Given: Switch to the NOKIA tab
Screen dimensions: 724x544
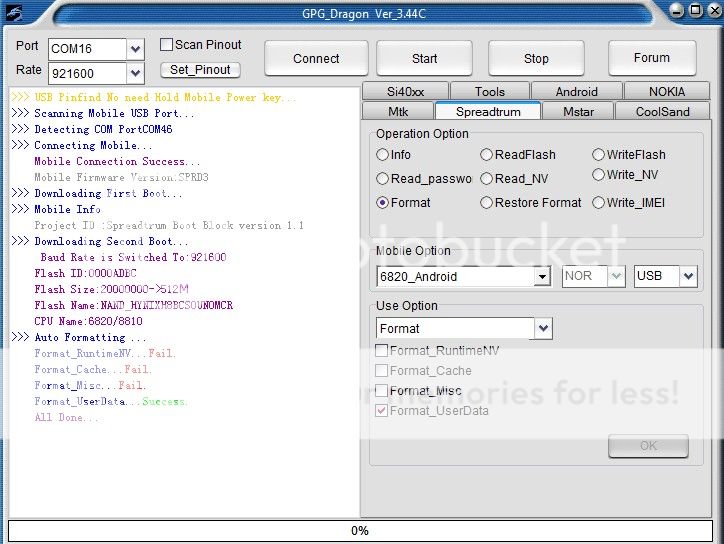Looking at the screenshot, I should (x=666, y=92).
